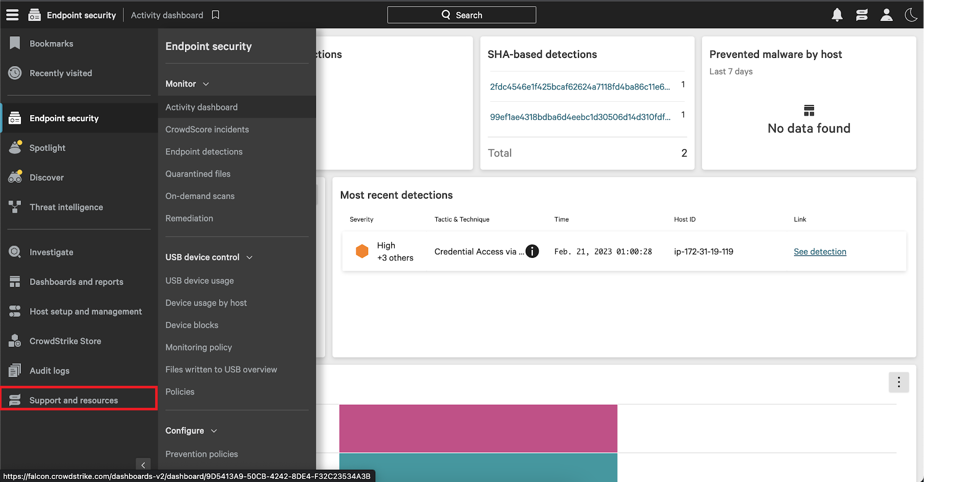Toggle dark mode with the moon icon
Screen dimensions: 980x482
point(911,15)
